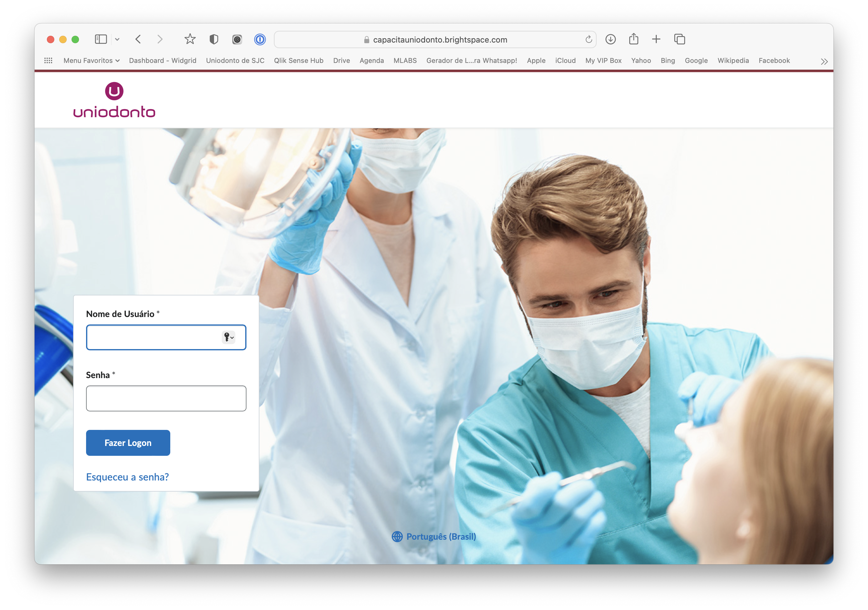This screenshot has width=868, height=610.
Task: Focus the Nome de Usuário field
Action: (x=166, y=337)
